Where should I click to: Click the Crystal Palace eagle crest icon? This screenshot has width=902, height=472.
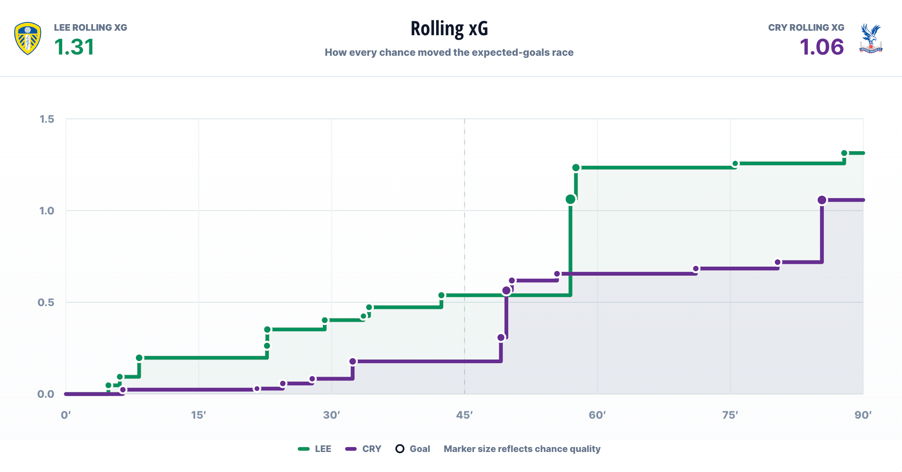pyautogui.click(x=871, y=39)
